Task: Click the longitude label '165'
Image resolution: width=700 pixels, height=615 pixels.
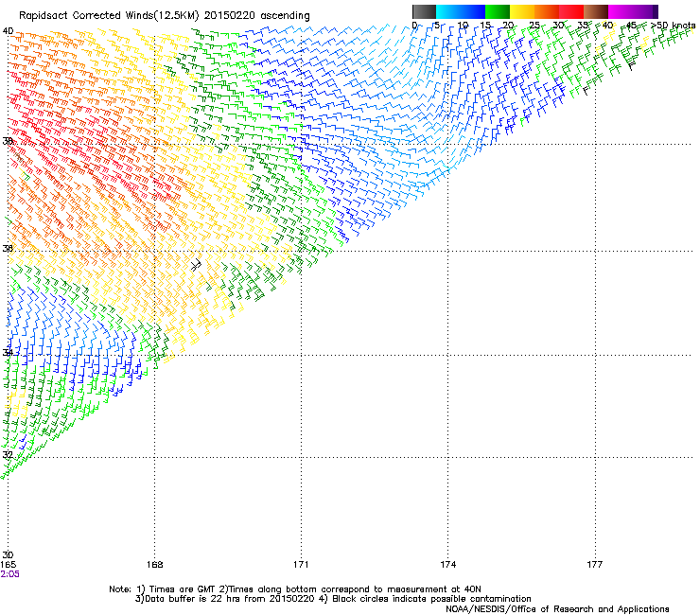Action: [x=8, y=565]
